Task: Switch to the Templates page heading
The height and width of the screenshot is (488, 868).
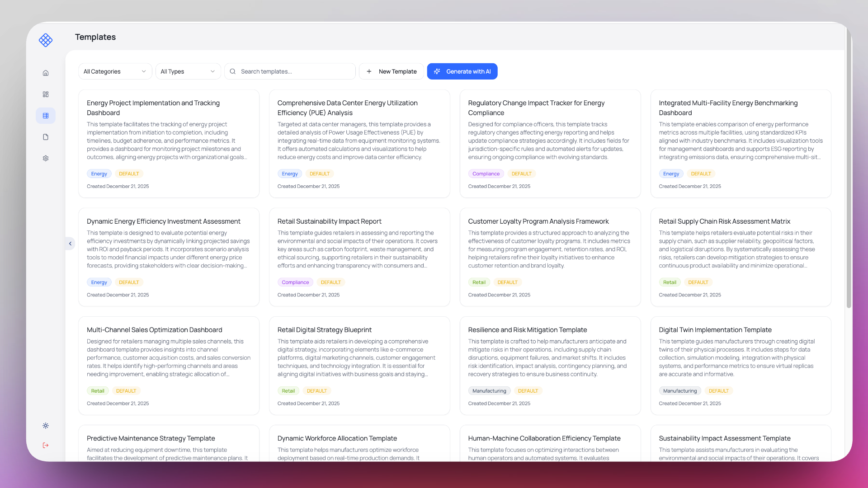Action: pyautogui.click(x=95, y=37)
